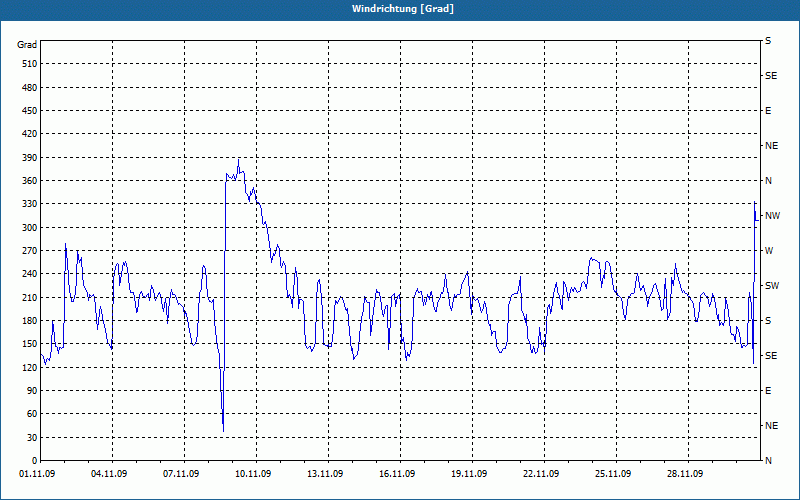The height and width of the screenshot is (500, 800).
Task: Select the y-axis value '390'
Action: (30, 157)
